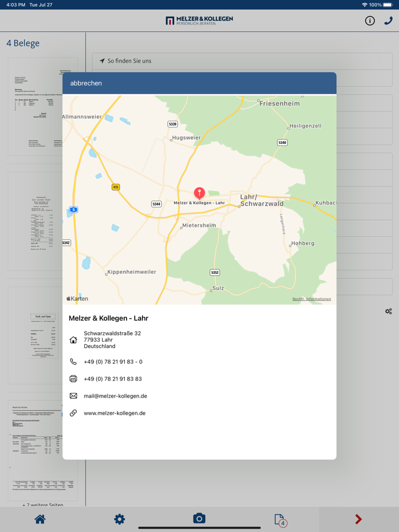Tap the Hugsweier map label
This screenshot has width=399, height=532.
[186, 137]
